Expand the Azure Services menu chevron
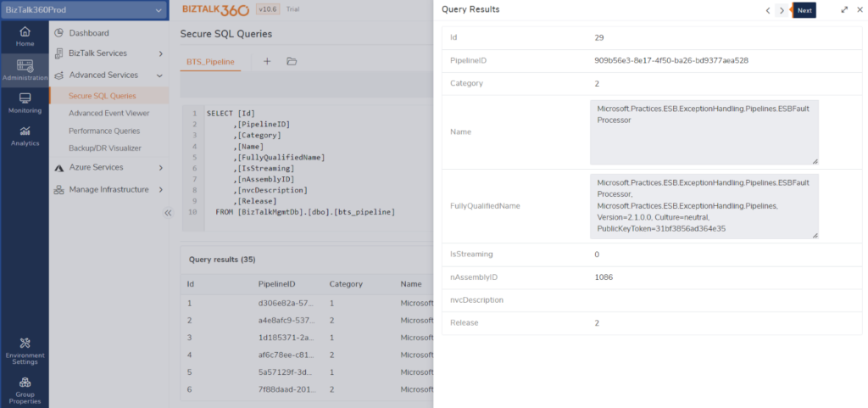Screen dimensions: 868x408 tap(160, 168)
